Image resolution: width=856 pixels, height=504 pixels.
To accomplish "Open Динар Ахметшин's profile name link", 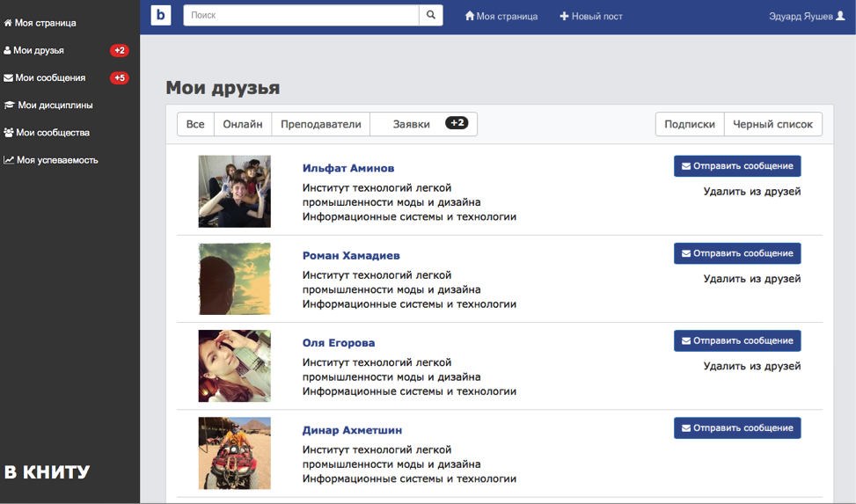I will click(352, 430).
